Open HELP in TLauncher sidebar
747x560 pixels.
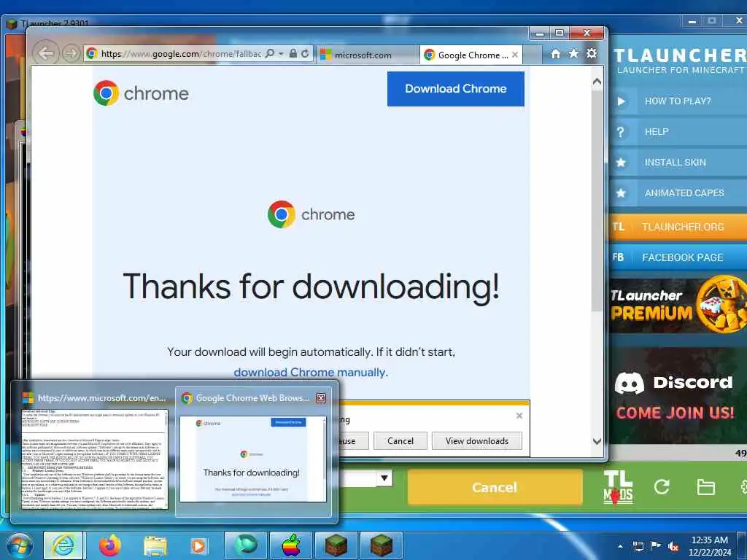pos(678,132)
